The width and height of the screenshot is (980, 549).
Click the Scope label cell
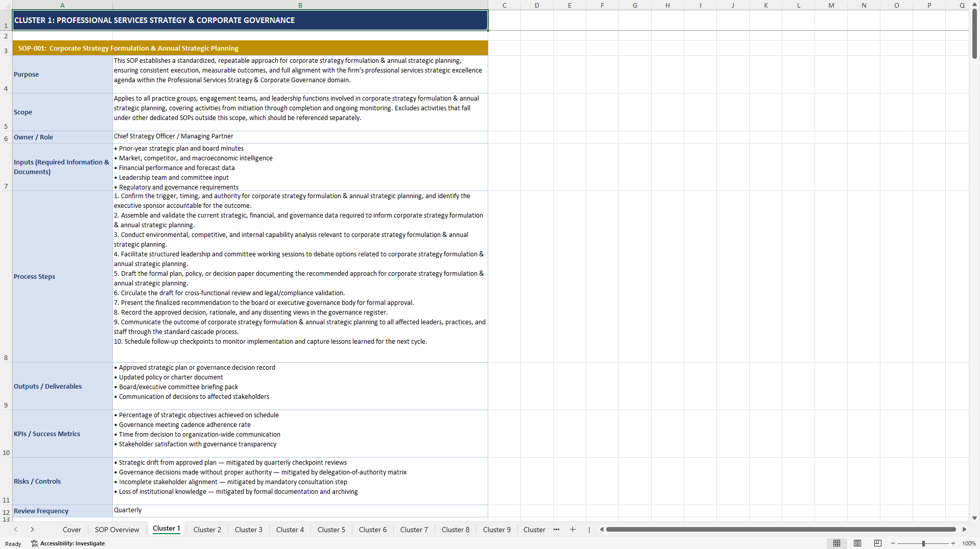pyautogui.click(x=62, y=112)
